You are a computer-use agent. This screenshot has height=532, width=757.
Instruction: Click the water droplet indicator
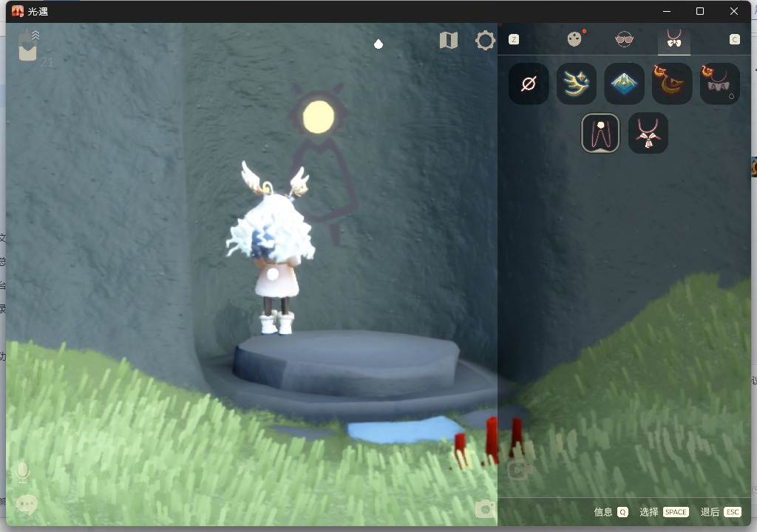(x=378, y=44)
